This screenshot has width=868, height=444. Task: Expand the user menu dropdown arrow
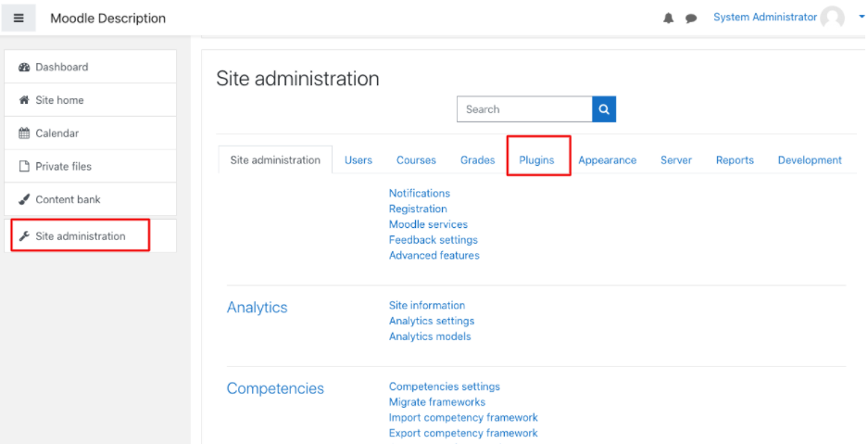point(862,18)
